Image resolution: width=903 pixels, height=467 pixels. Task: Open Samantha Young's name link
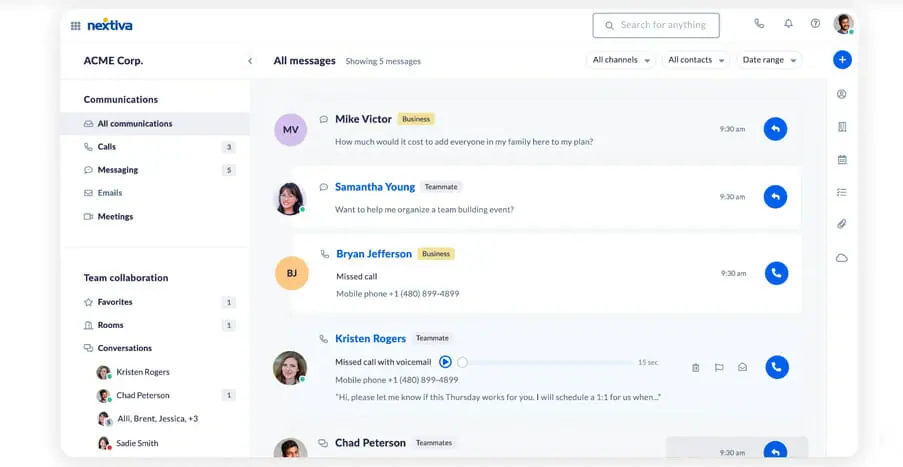point(375,187)
